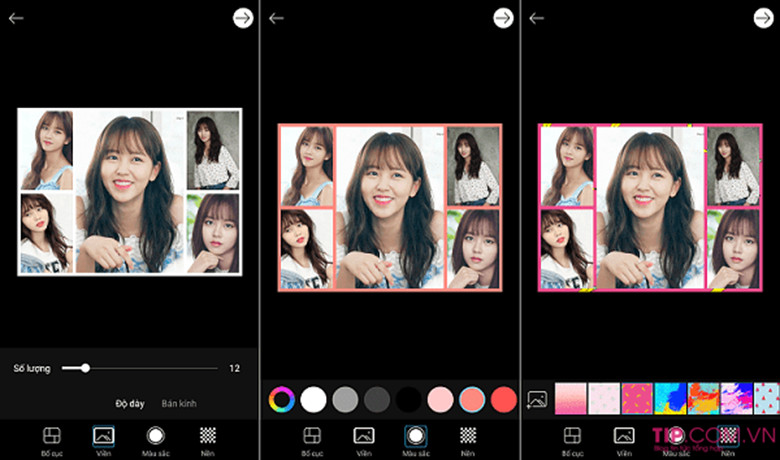Viewport: 780px width, 460px height.
Task: Click the Số lượng slider handle
Action: (86, 368)
